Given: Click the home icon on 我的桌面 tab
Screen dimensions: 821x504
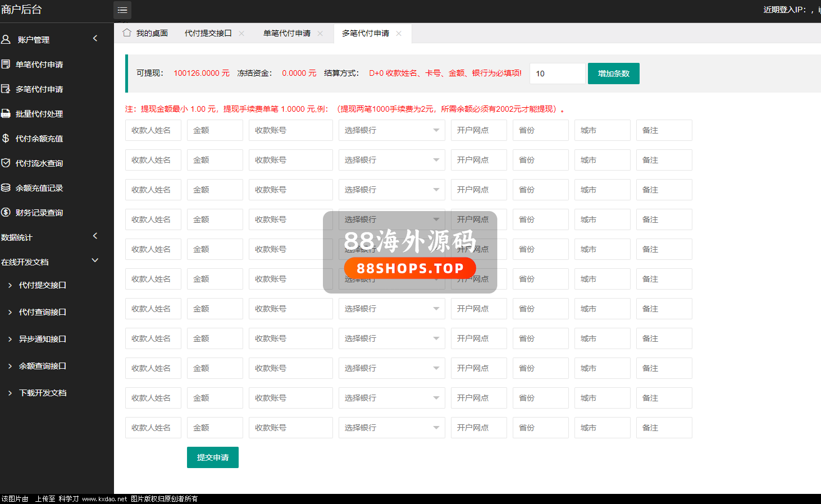Looking at the screenshot, I should (127, 33).
